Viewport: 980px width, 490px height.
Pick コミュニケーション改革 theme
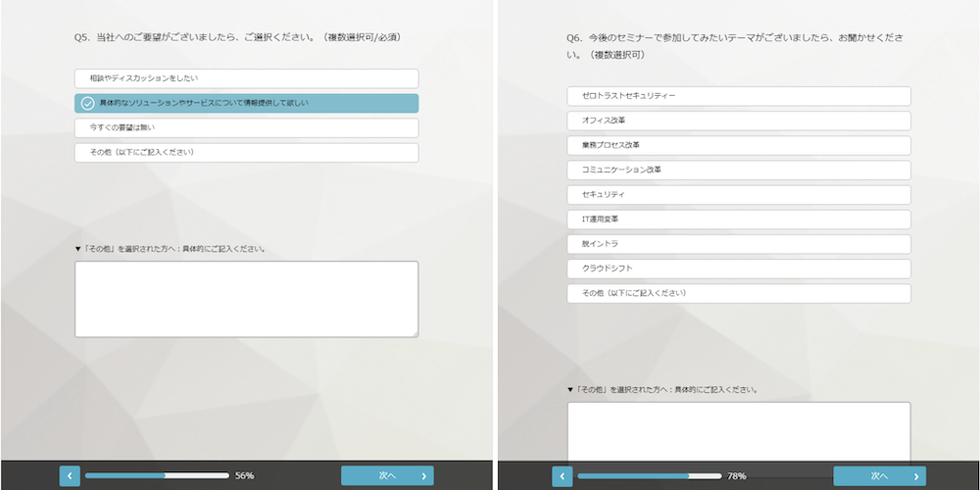[x=738, y=170]
